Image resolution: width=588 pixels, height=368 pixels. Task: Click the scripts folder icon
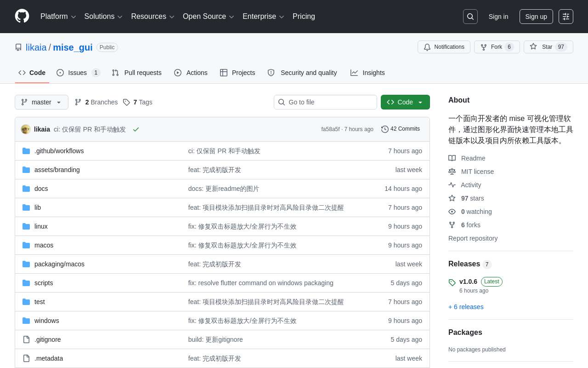pos(26,283)
